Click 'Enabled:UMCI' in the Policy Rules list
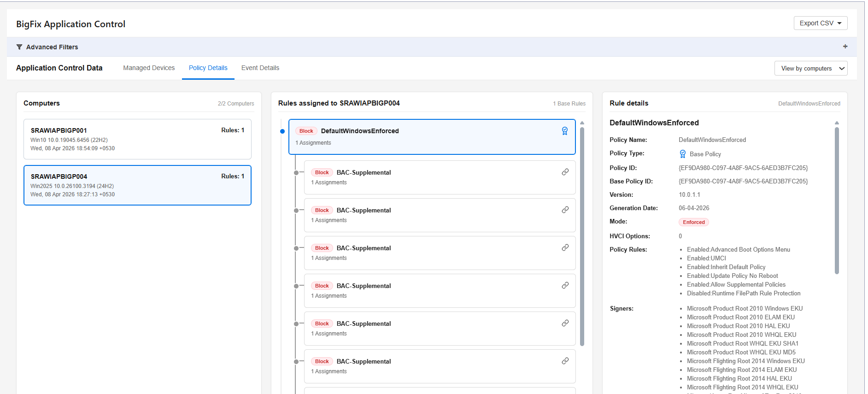The width and height of the screenshot is (868, 394). coord(706,259)
